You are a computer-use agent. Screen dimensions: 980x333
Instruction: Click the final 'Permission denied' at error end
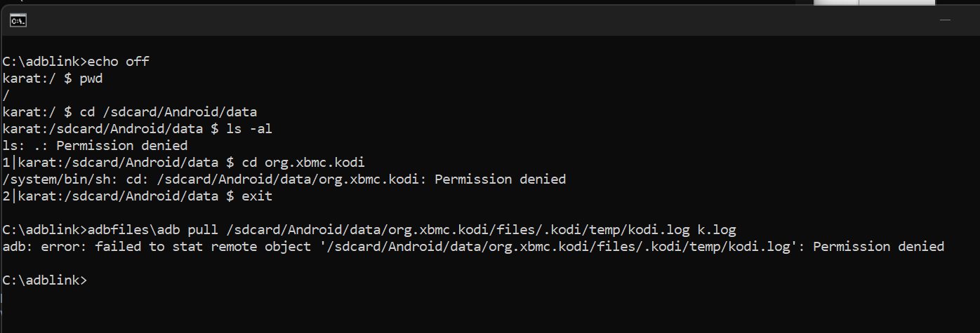pyautogui.click(x=879, y=247)
